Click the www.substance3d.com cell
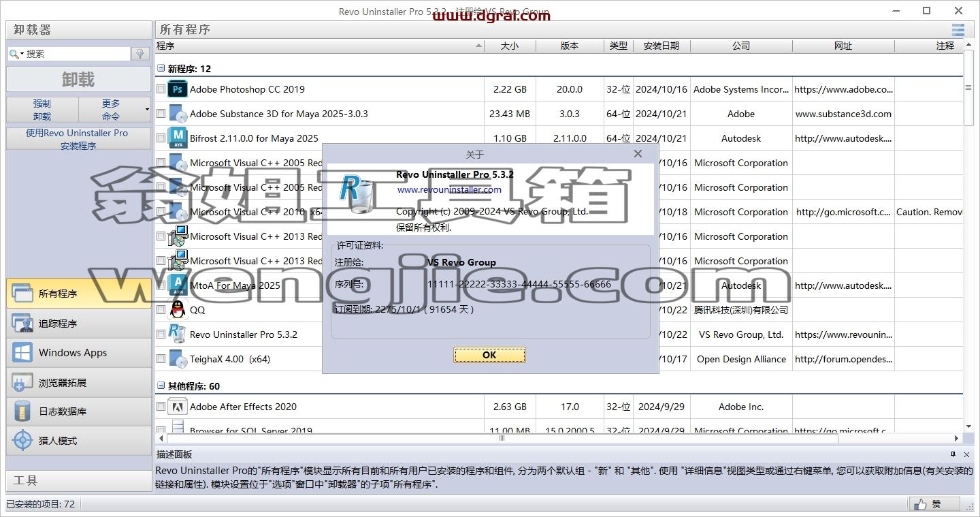The height and width of the screenshot is (517, 980). click(843, 114)
